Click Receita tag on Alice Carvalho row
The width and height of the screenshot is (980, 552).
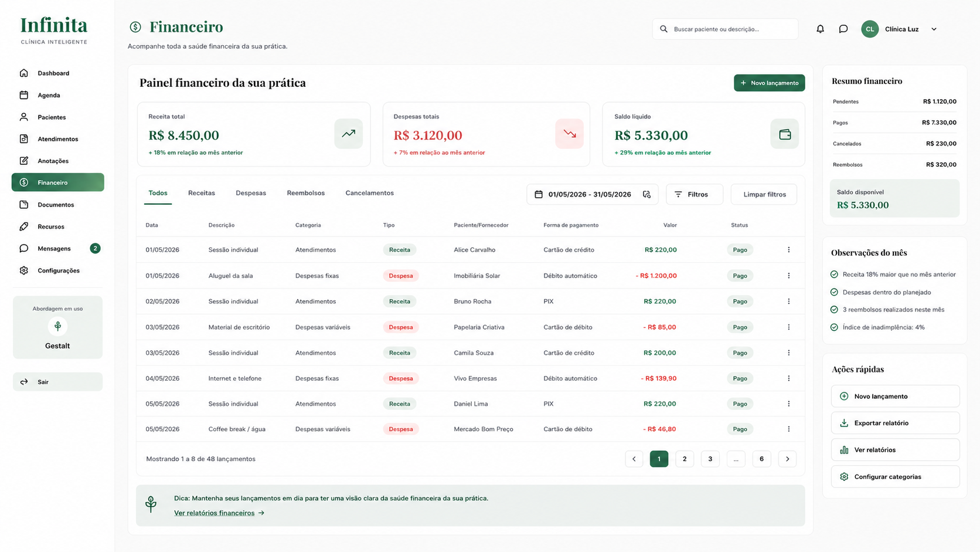click(x=400, y=250)
